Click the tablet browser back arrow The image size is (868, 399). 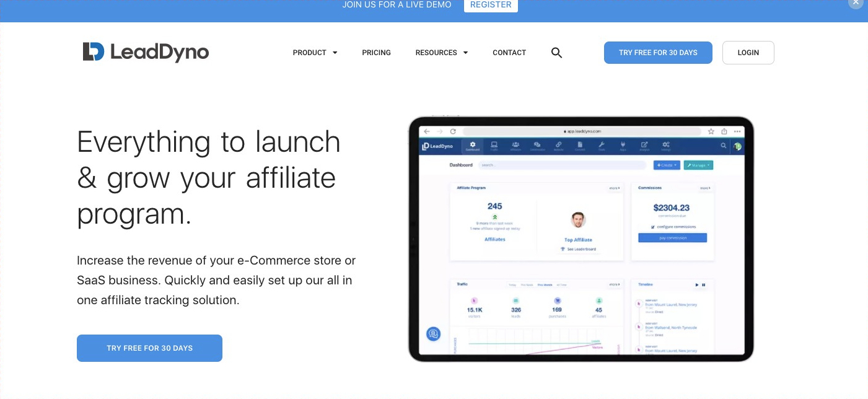click(427, 131)
